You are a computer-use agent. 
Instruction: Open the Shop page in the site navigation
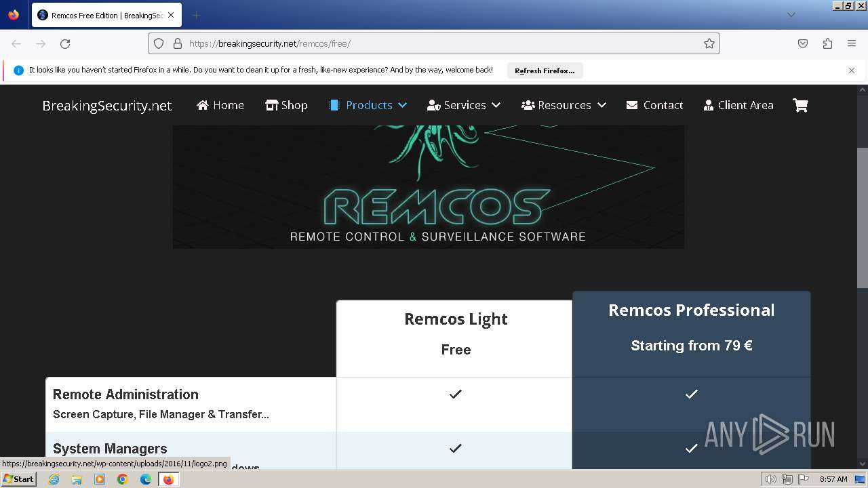pyautogui.click(x=286, y=105)
